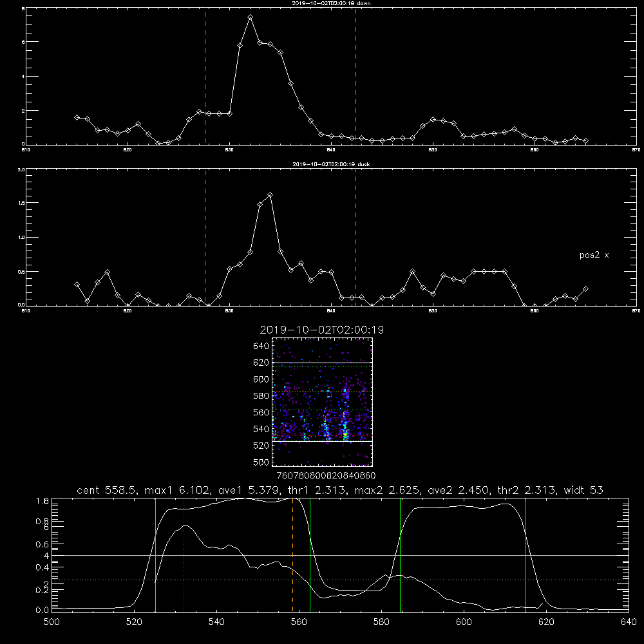Image resolution: width=644 pixels, height=644 pixels.
Task: Click green vertical line near 563 in bottom plot
Action: (x=310, y=555)
